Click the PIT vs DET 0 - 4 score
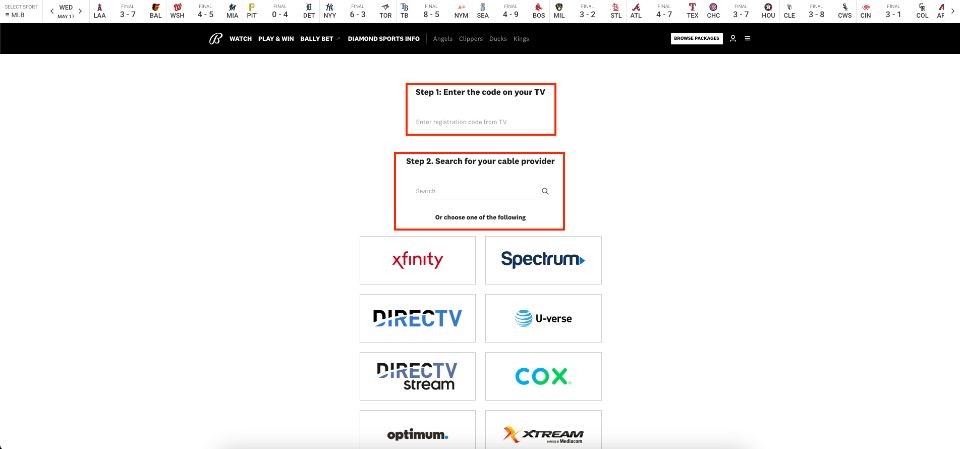The width and height of the screenshot is (960, 449). [280, 14]
